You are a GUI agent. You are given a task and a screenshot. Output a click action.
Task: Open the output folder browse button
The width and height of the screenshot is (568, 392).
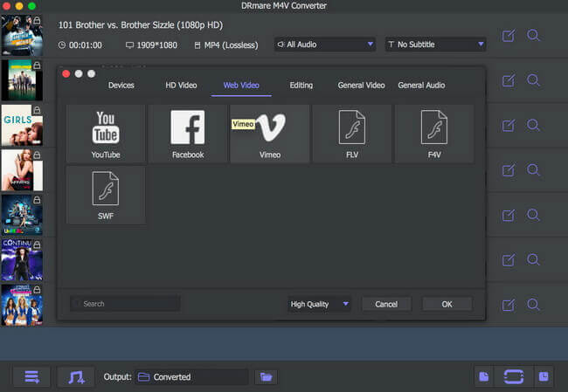266,377
